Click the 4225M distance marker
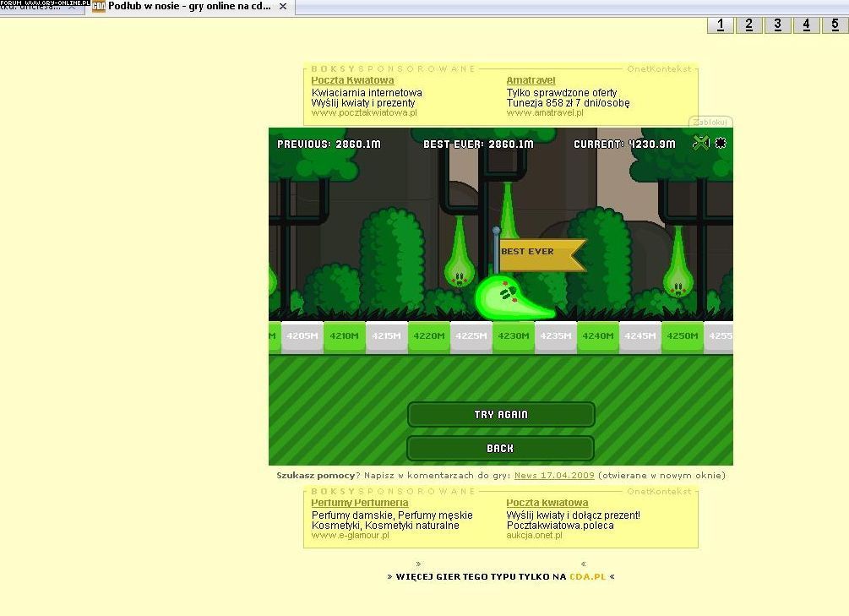 click(x=471, y=337)
